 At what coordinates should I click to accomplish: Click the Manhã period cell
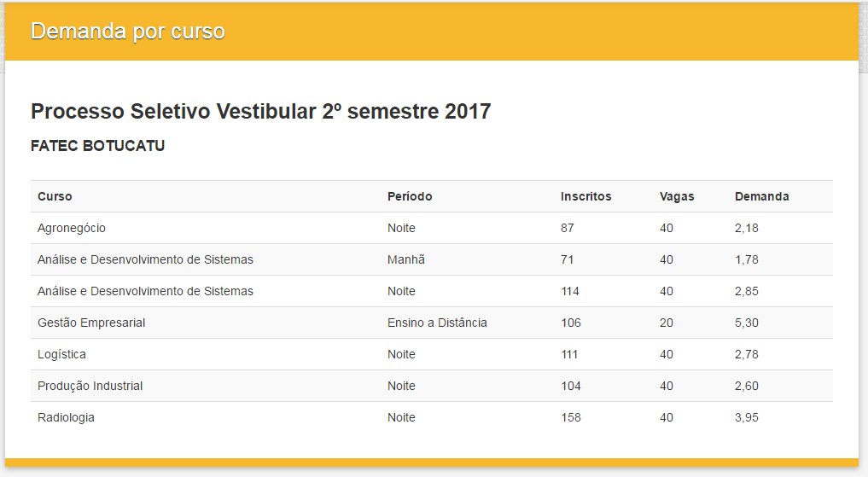(x=406, y=259)
